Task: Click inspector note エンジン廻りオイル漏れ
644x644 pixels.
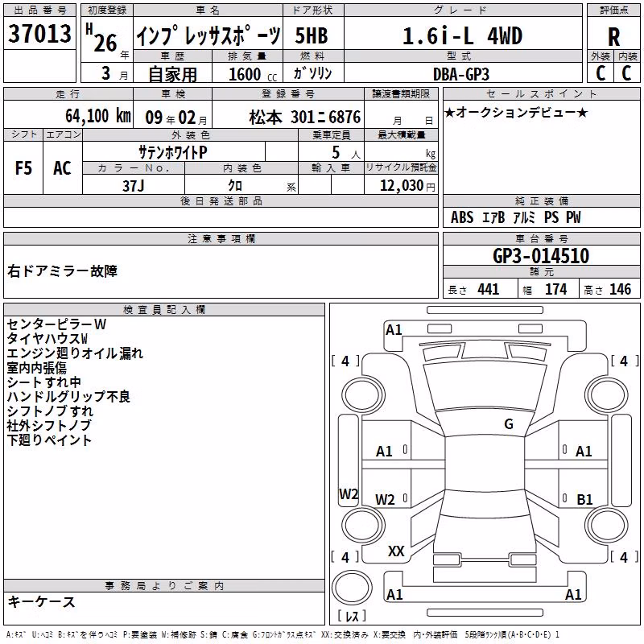Action: pyautogui.click(x=75, y=353)
